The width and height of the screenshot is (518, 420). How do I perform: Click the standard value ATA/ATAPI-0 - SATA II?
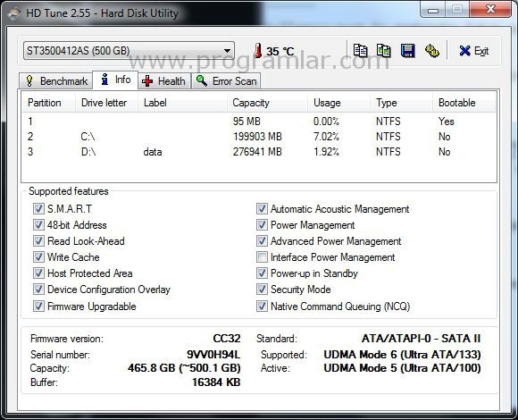(421, 339)
